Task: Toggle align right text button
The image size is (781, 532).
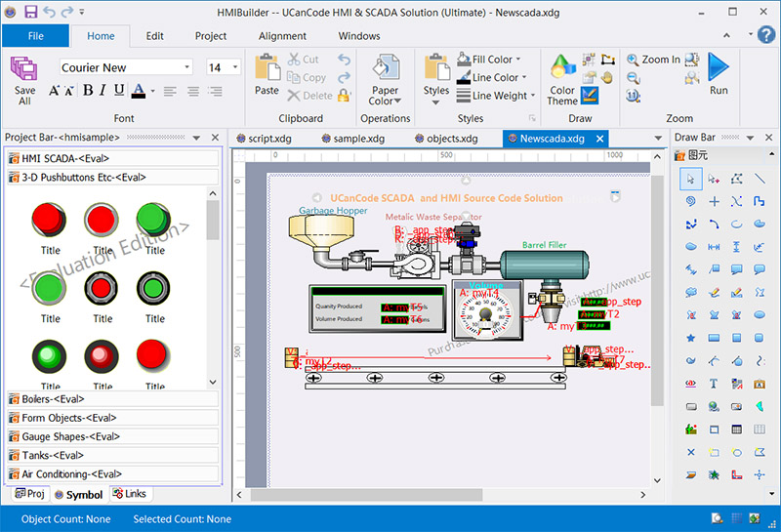Action: tap(215, 91)
